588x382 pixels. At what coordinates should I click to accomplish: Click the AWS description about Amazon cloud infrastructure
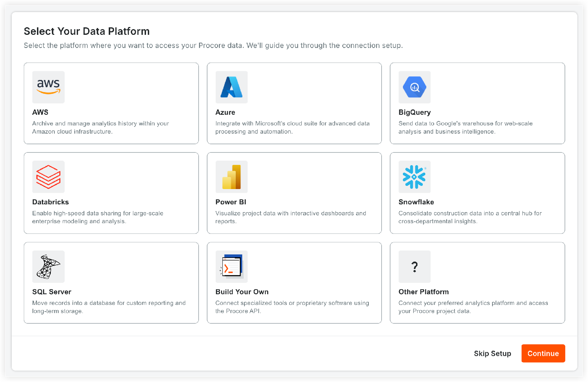coord(101,128)
